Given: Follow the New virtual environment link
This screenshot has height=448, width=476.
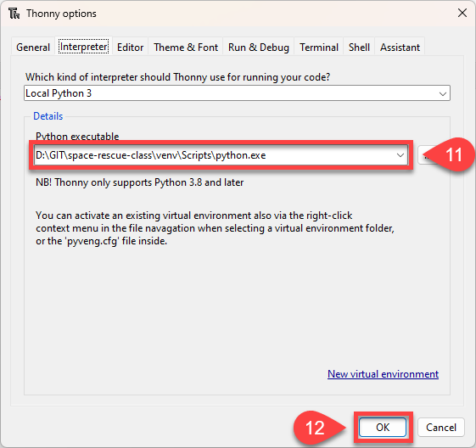Looking at the screenshot, I should coord(383,374).
